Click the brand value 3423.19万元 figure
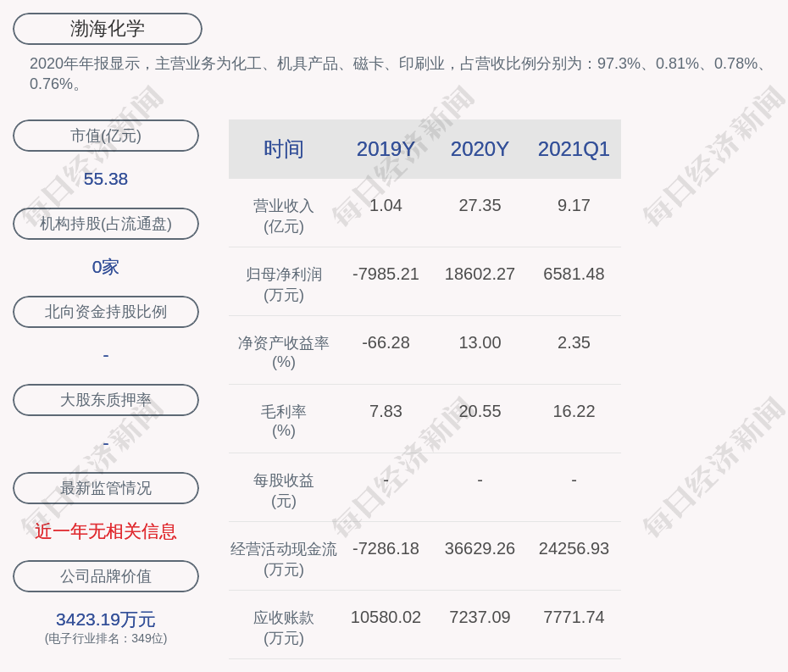The width and height of the screenshot is (788, 672). coord(106,619)
